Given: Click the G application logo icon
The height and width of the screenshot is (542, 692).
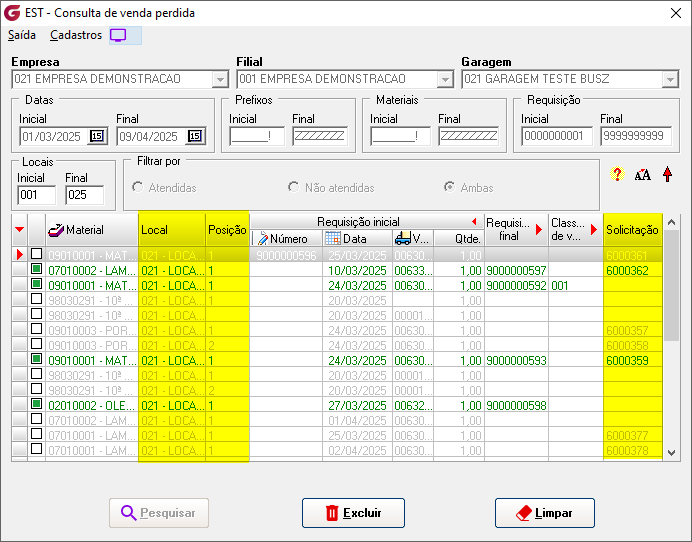Looking at the screenshot, I should [12, 13].
